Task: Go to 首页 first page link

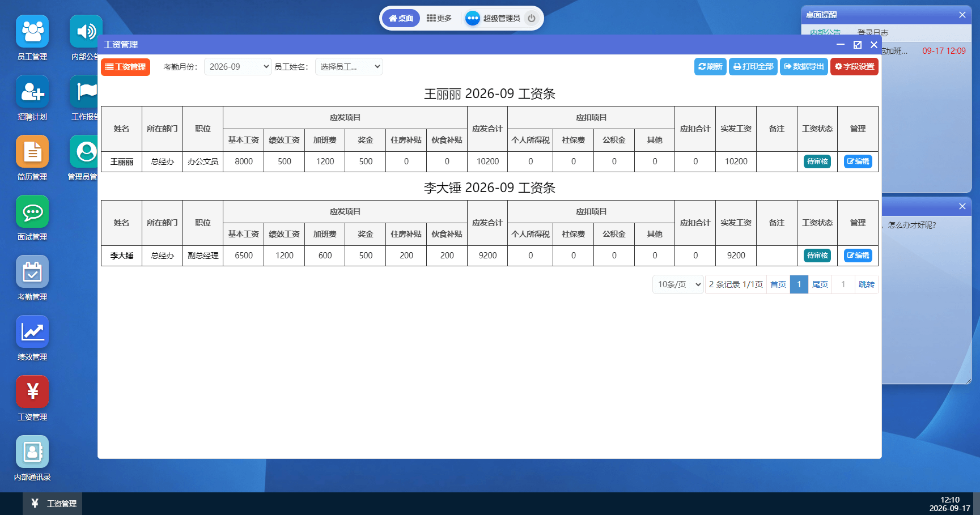Action: click(778, 284)
